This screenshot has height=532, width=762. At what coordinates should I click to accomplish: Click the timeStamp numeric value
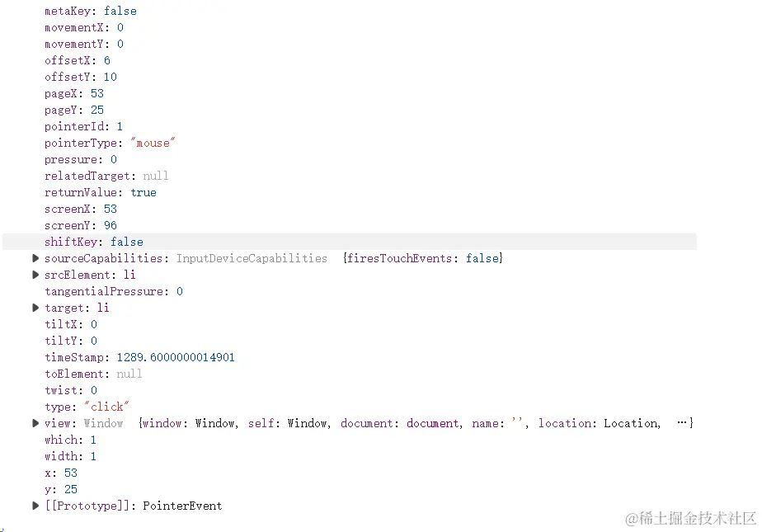[175, 357]
